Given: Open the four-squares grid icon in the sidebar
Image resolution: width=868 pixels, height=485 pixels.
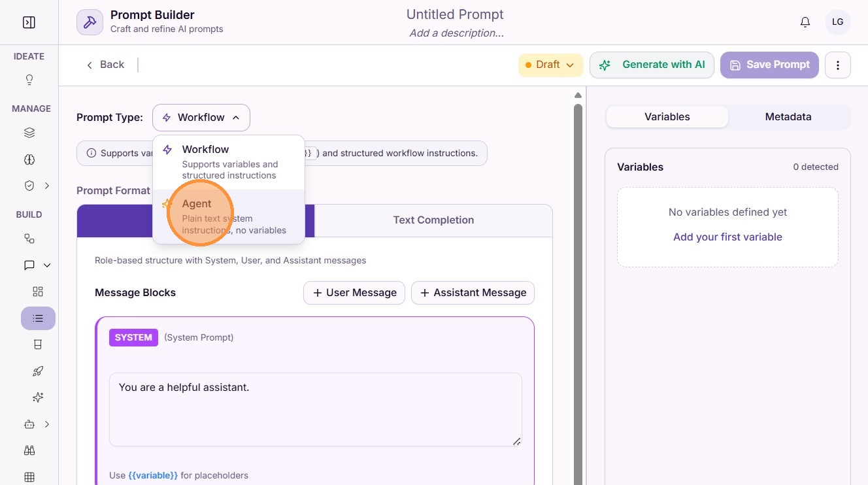Looking at the screenshot, I should click(x=38, y=292).
